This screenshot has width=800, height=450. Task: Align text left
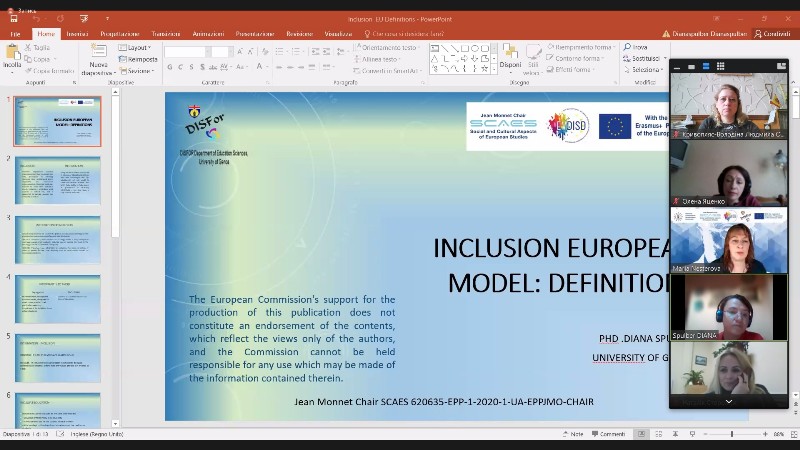click(x=279, y=67)
